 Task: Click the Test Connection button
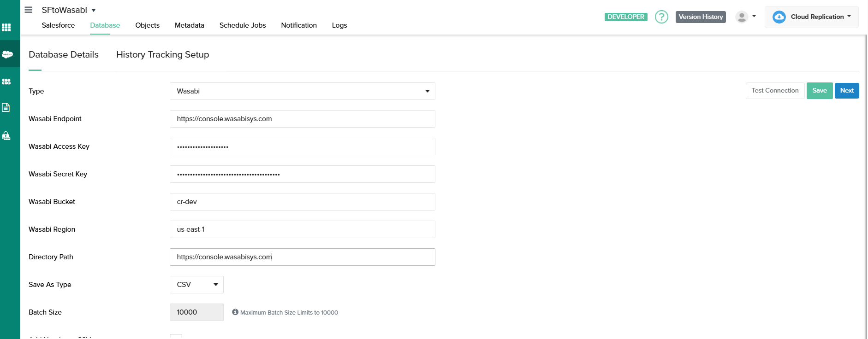pyautogui.click(x=775, y=91)
